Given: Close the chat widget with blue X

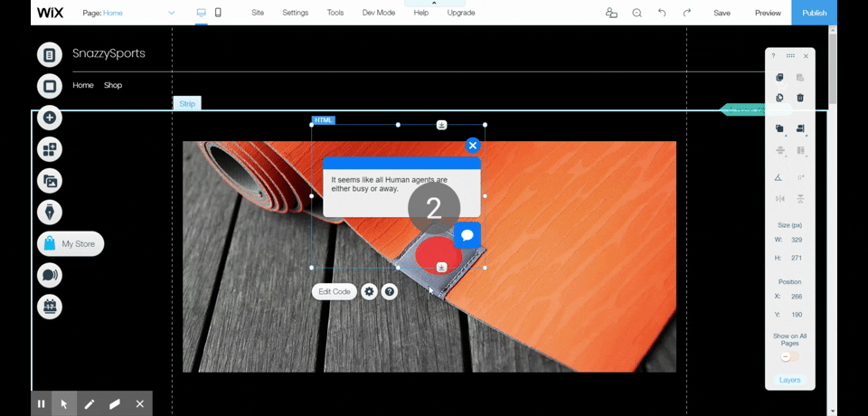Looking at the screenshot, I should point(472,145).
